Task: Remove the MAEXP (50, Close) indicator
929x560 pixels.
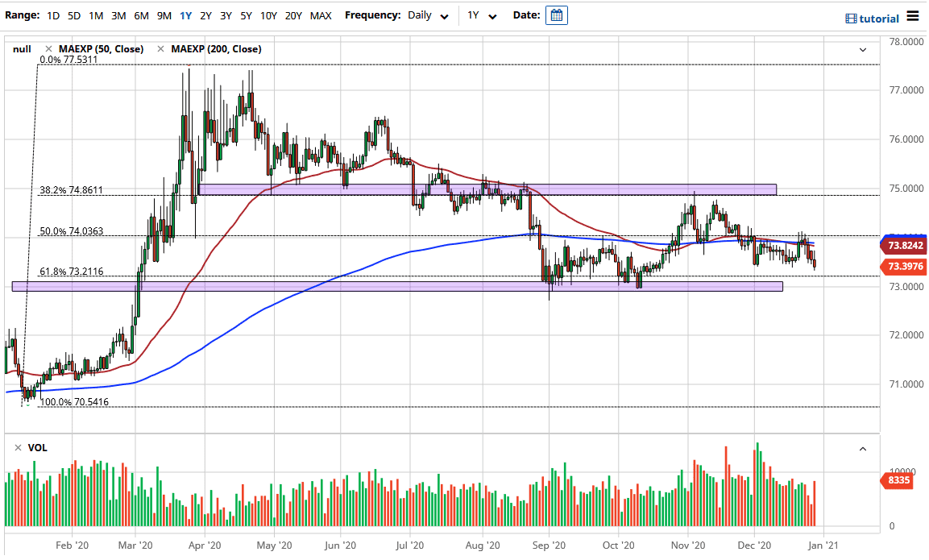Action: pos(50,49)
